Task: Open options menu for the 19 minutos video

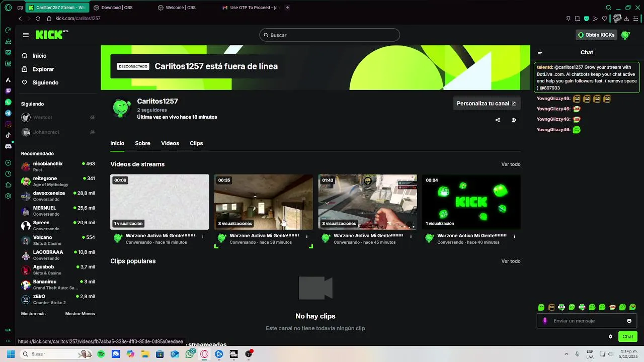Action: (x=203, y=236)
